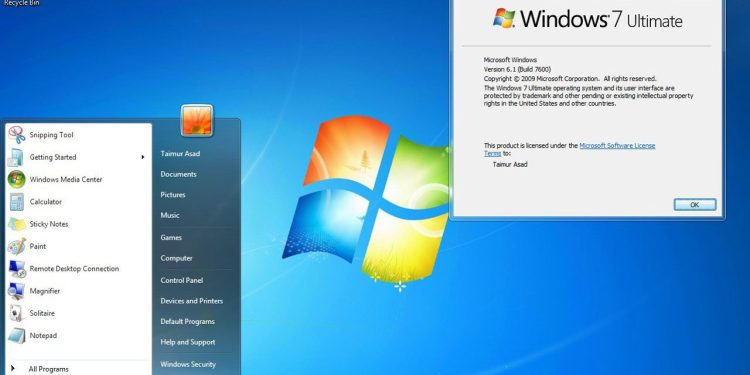The image size is (750, 375).
Task: Open the Calculator icon
Action: coord(17,202)
